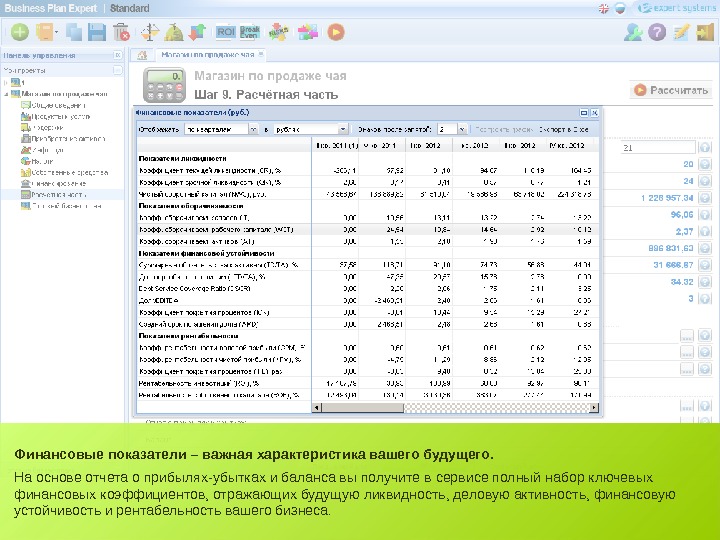The image size is (720, 540).
Task: Click the help icon next to value 24
Action: [704, 181]
